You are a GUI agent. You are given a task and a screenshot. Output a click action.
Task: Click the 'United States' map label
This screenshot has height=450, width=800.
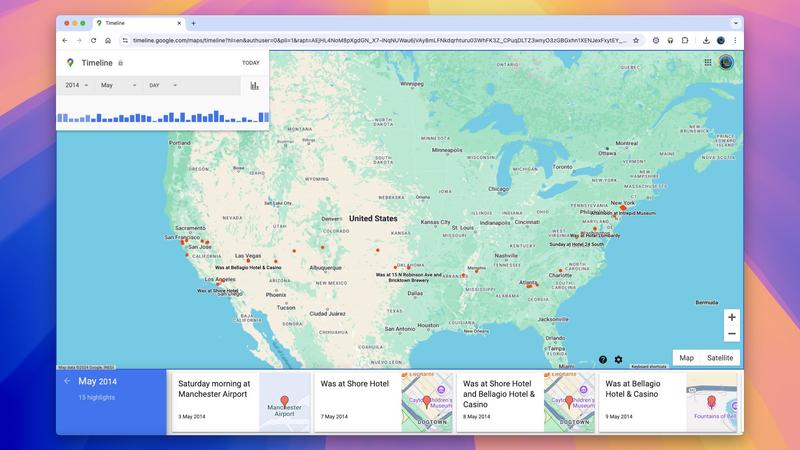click(373, 218)
